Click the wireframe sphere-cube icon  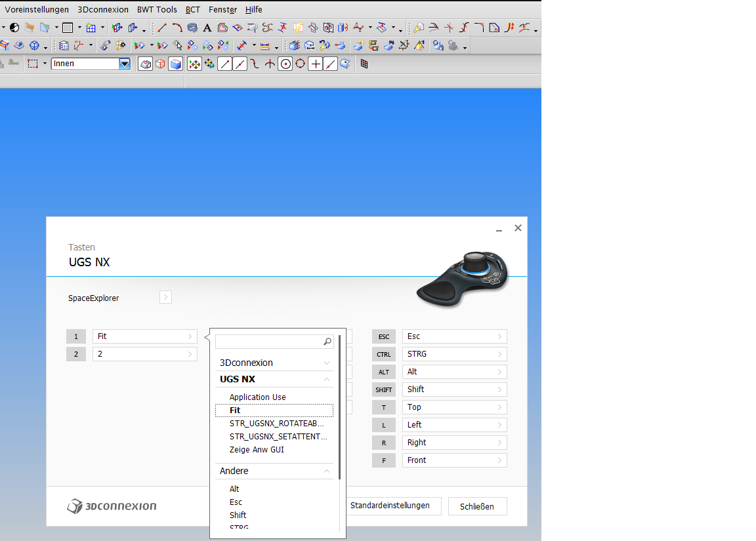[x=34, y=46]
